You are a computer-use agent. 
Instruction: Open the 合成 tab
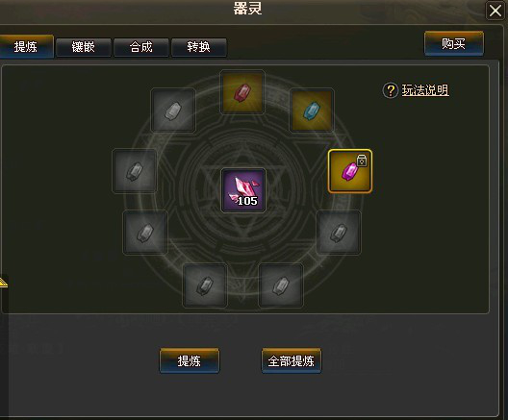coord(140,47)
